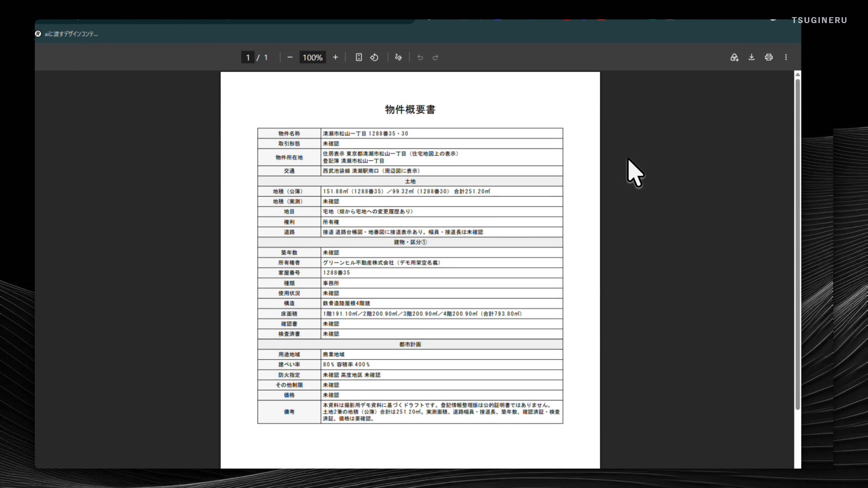Click the value 1288番35 in 家屋番号 row

(x=336, y=273)
